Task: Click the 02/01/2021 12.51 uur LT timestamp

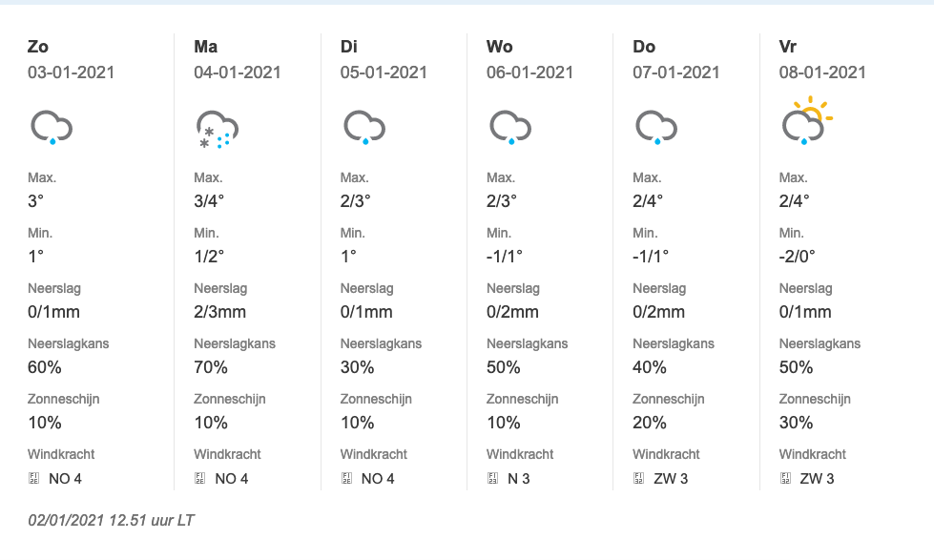Action: pyautogui.click(x=111, y=520)
